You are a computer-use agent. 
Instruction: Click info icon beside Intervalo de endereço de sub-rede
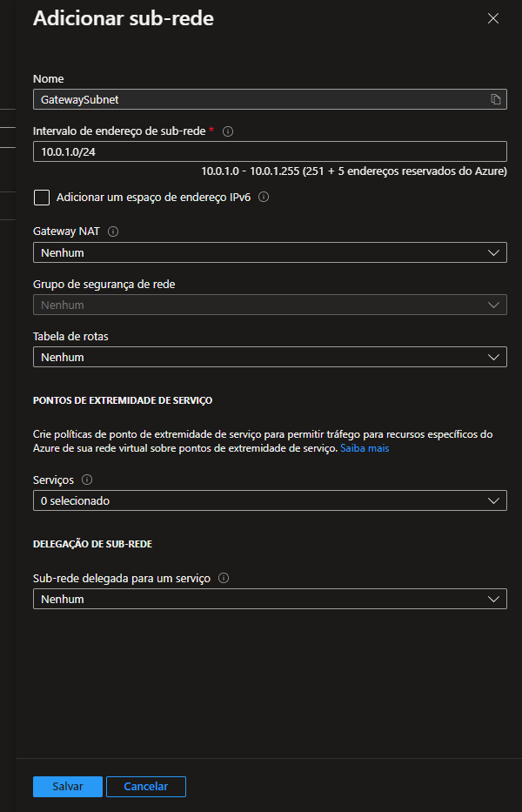click(228, 131)
